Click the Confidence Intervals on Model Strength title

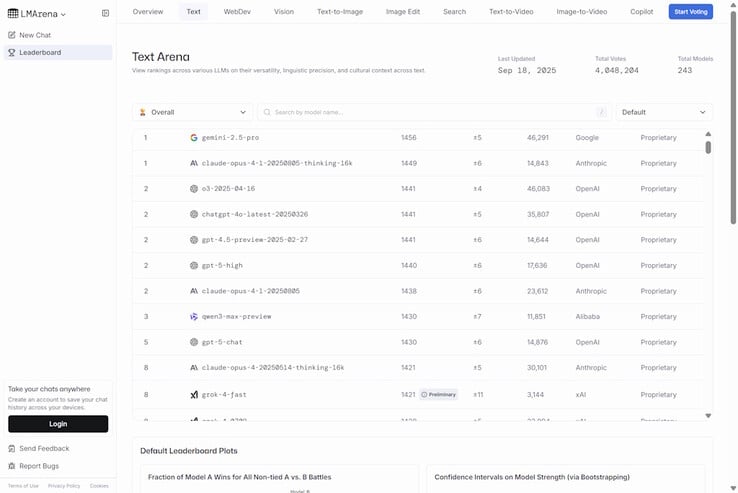532,477
